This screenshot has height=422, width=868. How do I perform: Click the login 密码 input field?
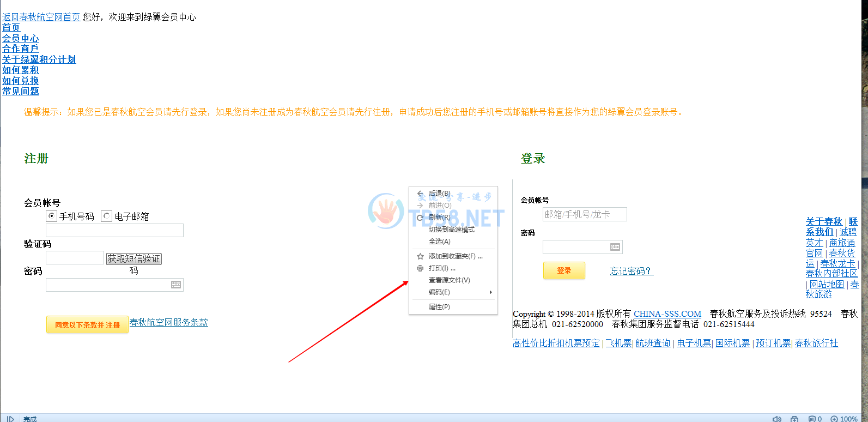[x=582, y=247]
